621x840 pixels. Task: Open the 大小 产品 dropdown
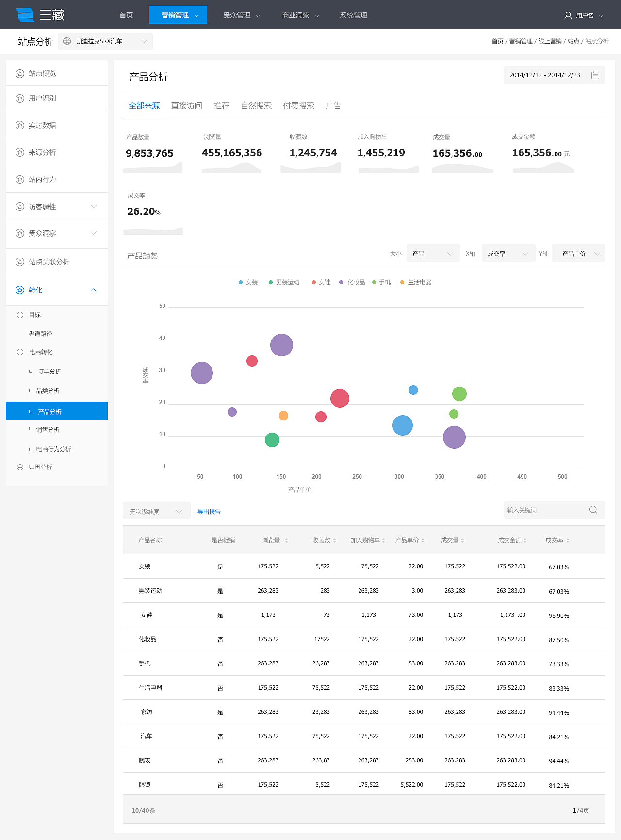coord(433,254)
